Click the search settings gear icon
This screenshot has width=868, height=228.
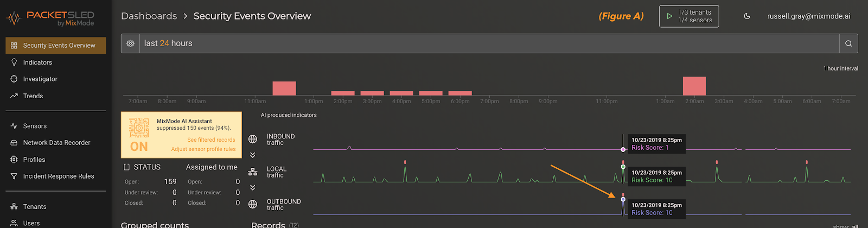131,43
